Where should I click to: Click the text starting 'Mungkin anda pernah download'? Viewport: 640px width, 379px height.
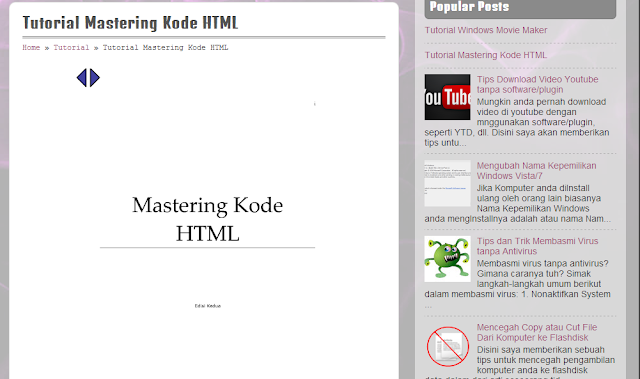(517, 122)
